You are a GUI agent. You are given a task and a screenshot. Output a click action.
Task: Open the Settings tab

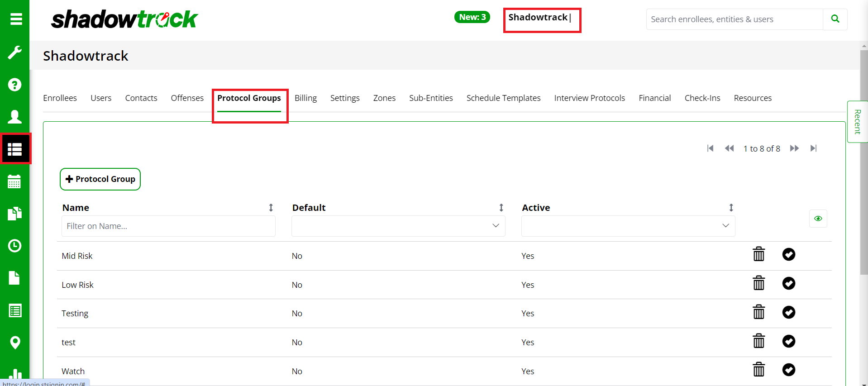[345, 98]
